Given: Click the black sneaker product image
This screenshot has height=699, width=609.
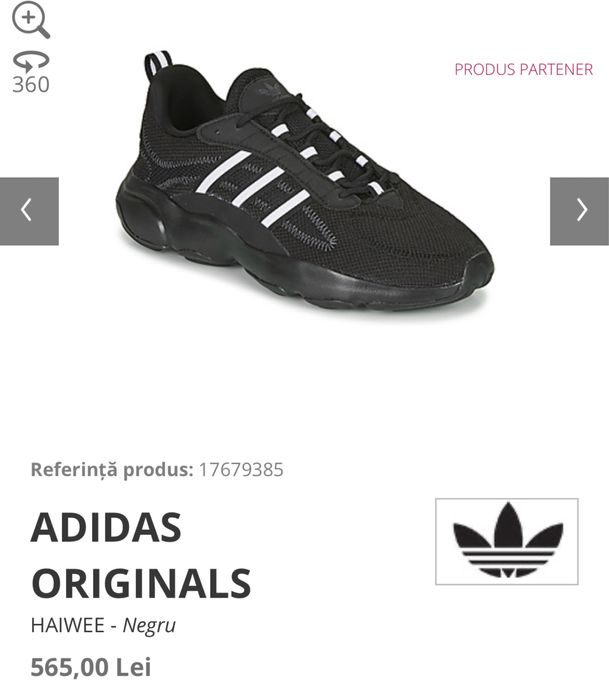Looking at the screenshot, I should click(304, 181).
